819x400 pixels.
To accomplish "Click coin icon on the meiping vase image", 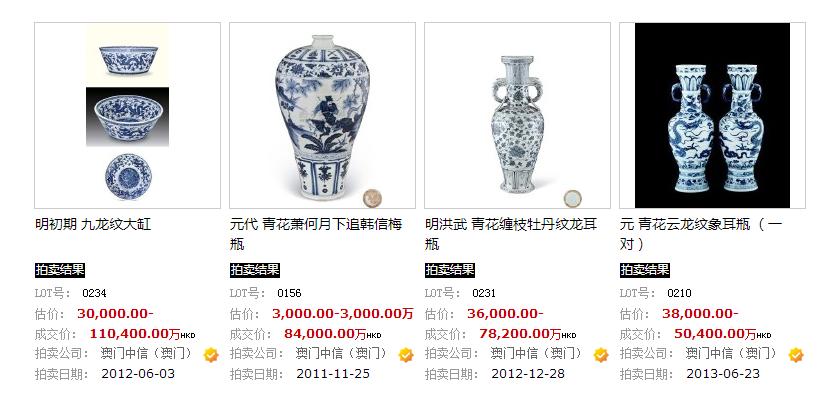I will click(372, 198).
